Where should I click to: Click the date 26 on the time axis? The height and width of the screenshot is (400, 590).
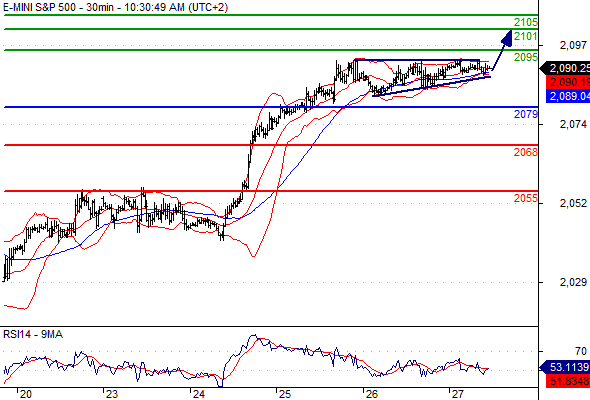point(371,394)
